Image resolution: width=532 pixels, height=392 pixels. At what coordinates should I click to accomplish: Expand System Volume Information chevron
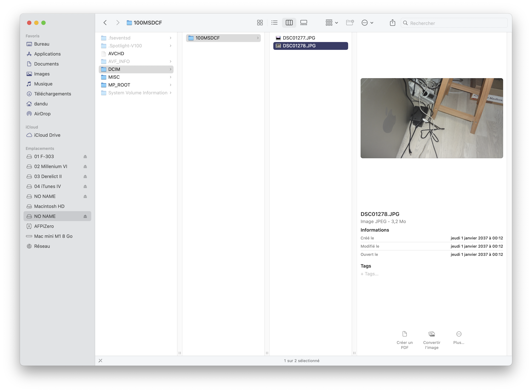pos(170,93)
